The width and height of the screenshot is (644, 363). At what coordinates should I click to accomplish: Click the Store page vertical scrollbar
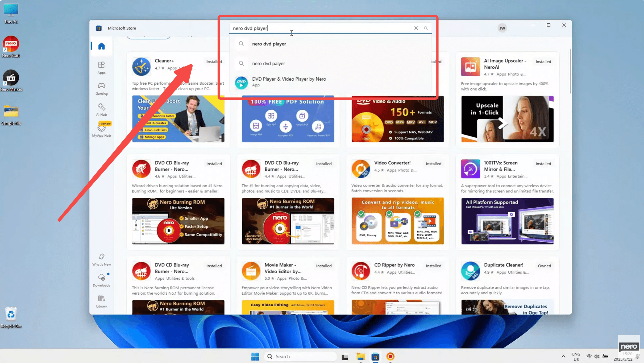coord(570,71)
